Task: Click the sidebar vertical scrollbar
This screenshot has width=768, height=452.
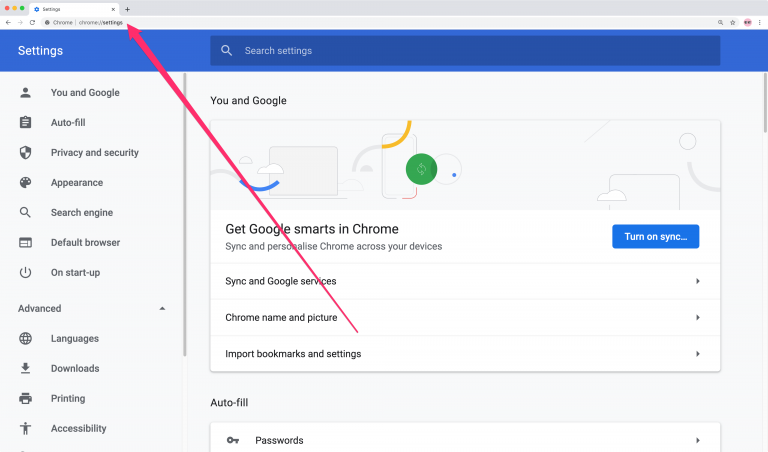Action: [185, 214]
